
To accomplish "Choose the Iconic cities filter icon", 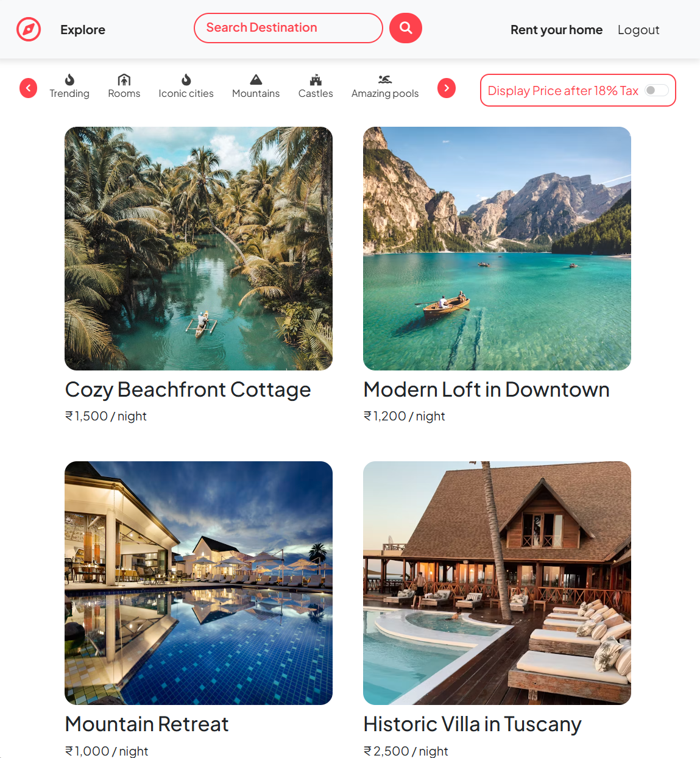I will [x=186, y=80].
